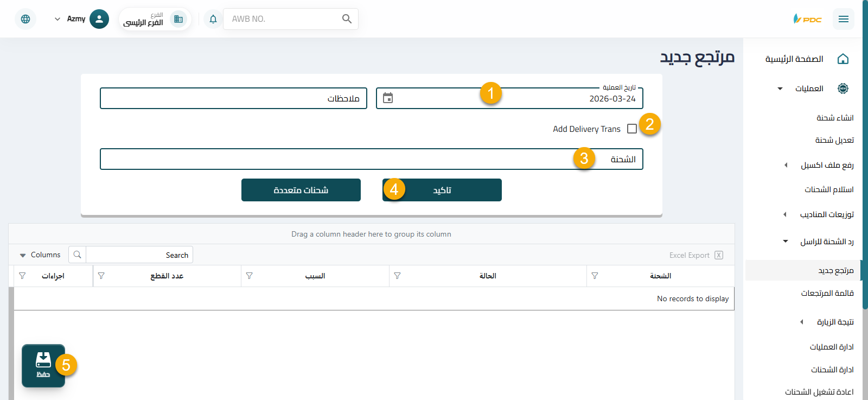Open the hamburger menu icon
Image resolution: width=868 pixels, height=400 pixels.
pos(843,19)
